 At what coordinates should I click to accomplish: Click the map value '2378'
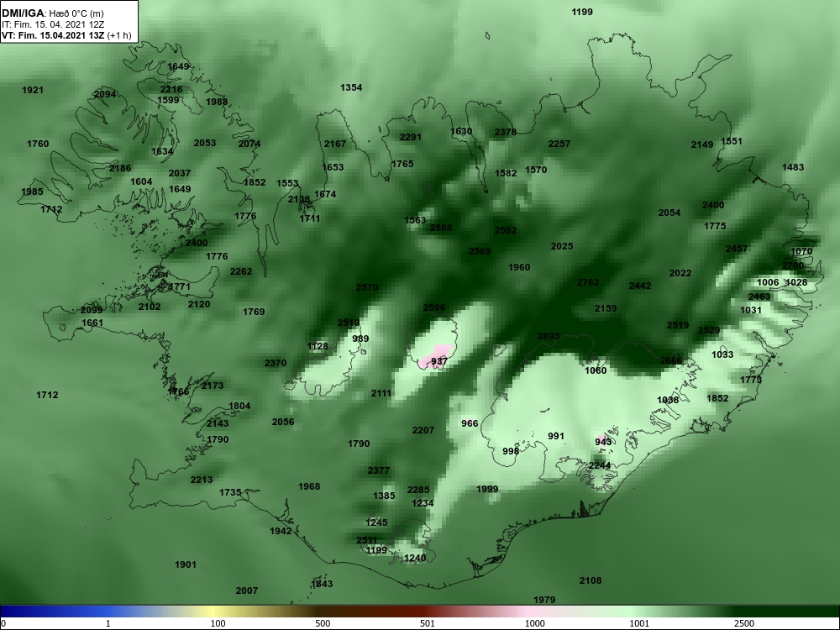click(x=506, y=133)
